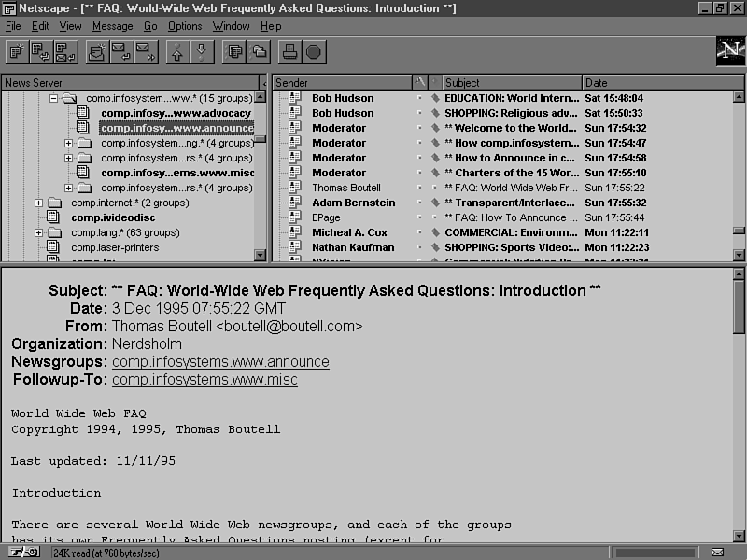Toggle read diamond for Micheal A. Cox message
This screenshot has height=560, width=747.
pyautogui.click(x=434, y=232)
